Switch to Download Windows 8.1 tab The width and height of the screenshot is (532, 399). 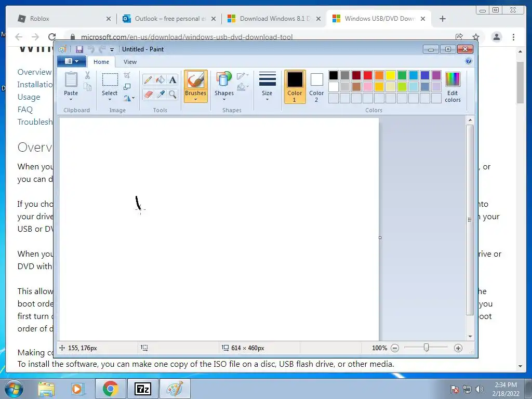point(274,19)
